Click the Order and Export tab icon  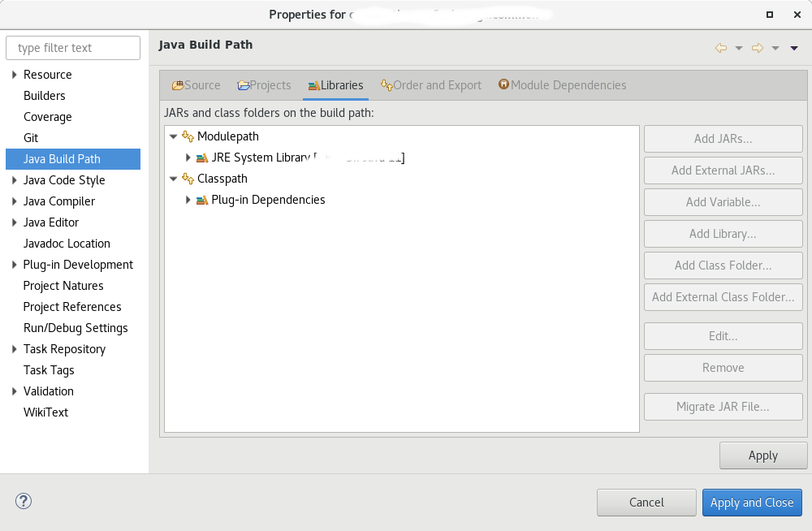click(387, 85)
